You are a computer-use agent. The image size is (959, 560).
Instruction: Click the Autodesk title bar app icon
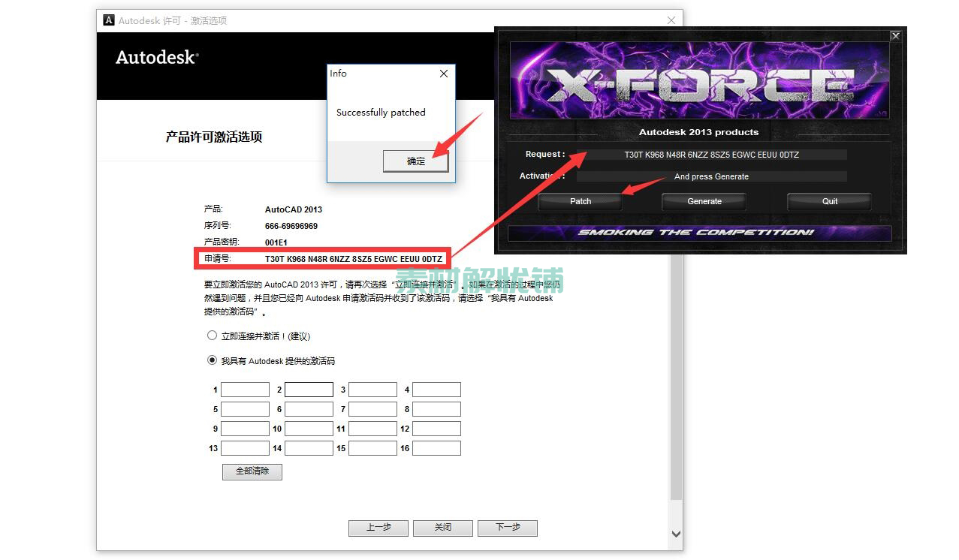(109, 20)
